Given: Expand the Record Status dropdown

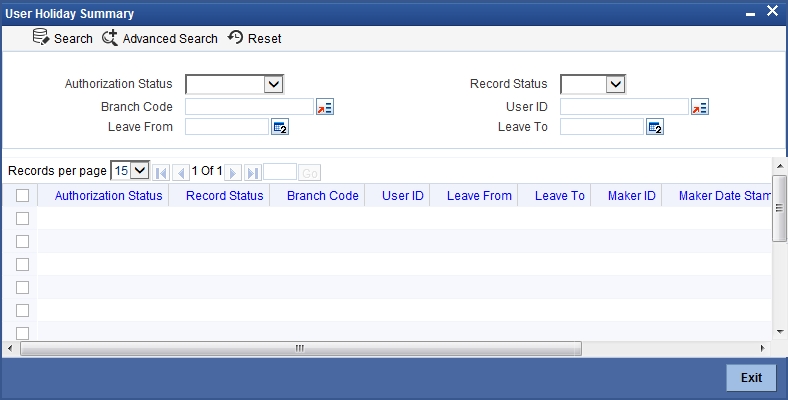Looking at the screenshot, I should coord(616,84).
